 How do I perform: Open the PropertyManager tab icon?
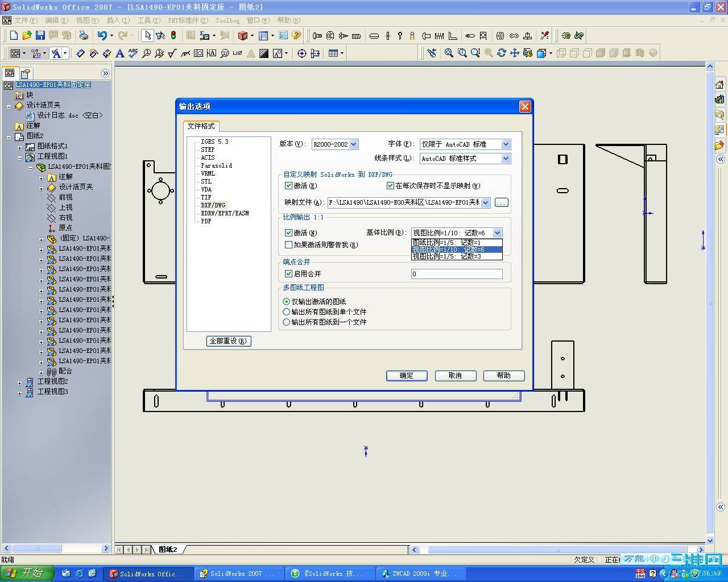[x=25, y=73]
